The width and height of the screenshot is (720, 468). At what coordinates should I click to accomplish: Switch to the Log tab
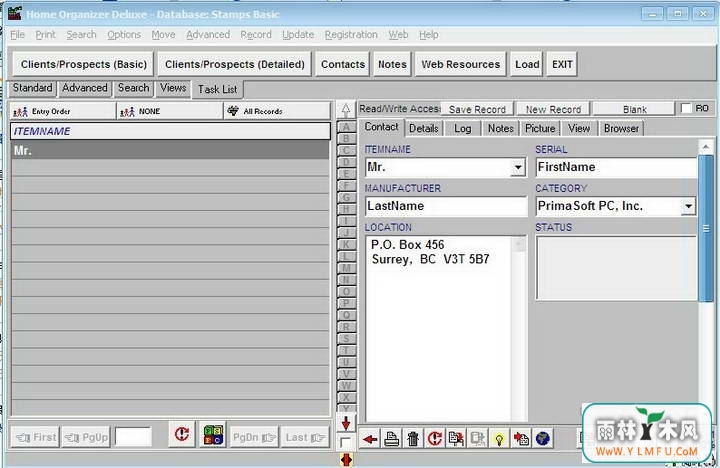[462, 129]
